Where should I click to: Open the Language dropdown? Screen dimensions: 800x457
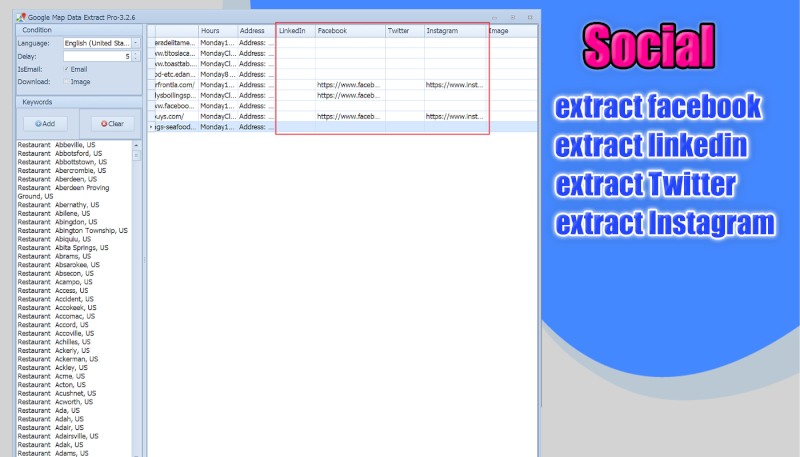(136, 43)
